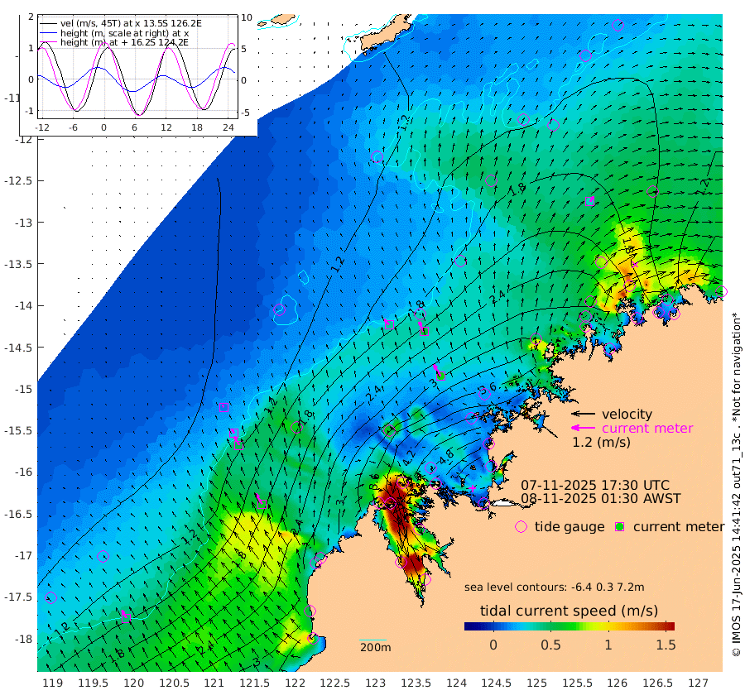Click the longitude axis label '119'

(52, 683)
